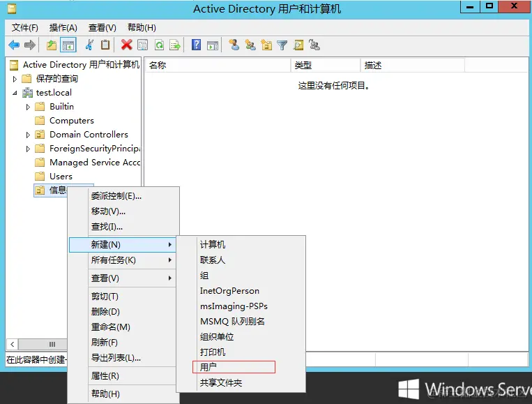Select 移动(V)... in context menu
This screenshot has width=532, height=404.
(123, 211)
